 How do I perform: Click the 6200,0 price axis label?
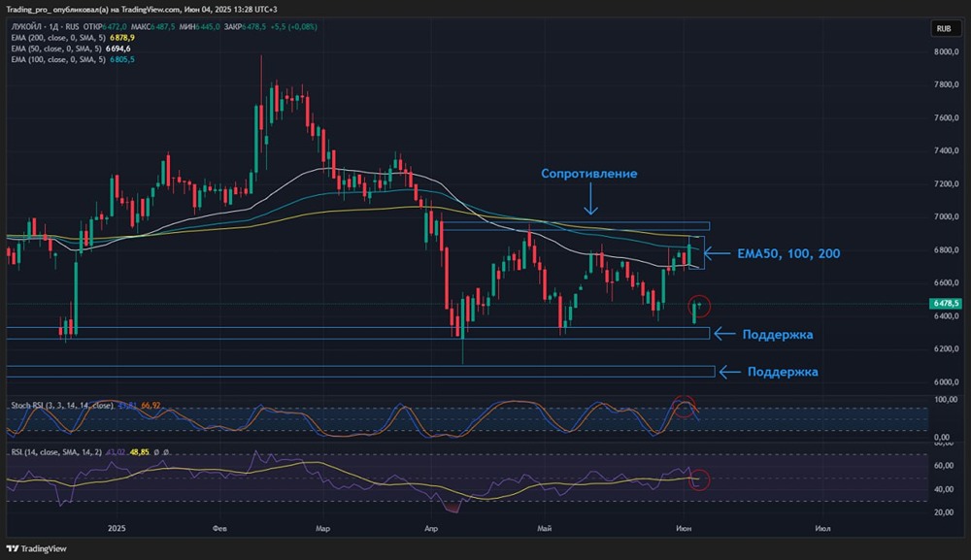pyautogui.click(x=946, y=349)
